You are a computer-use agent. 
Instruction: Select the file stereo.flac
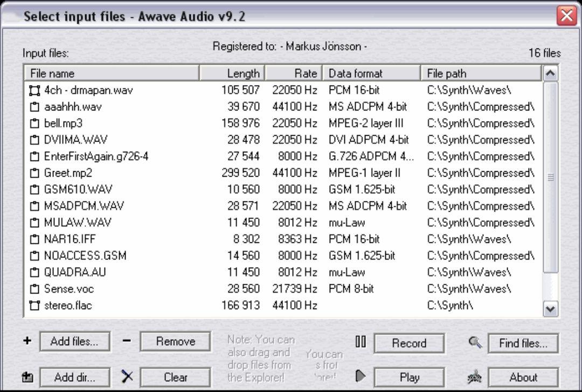click(68, 305)
